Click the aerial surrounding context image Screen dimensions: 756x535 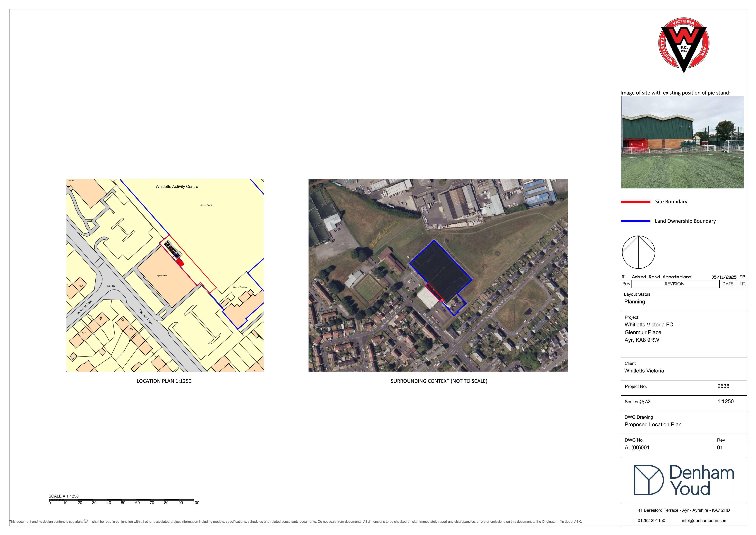[x=438, y=275]
